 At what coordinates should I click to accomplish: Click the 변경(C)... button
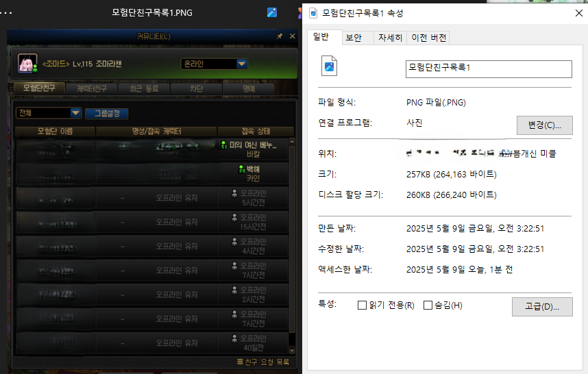click(x=544, y=125)
